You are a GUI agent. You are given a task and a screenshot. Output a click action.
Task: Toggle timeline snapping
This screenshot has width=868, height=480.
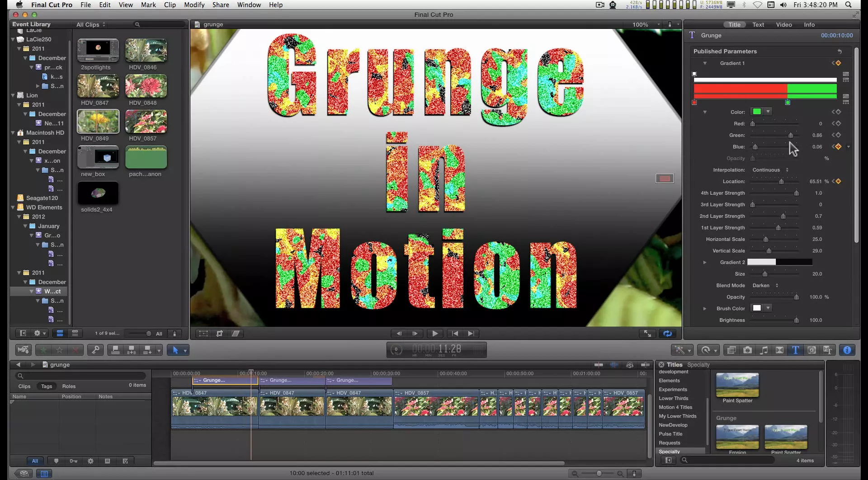pyautogui.click(x=645, y=365)
